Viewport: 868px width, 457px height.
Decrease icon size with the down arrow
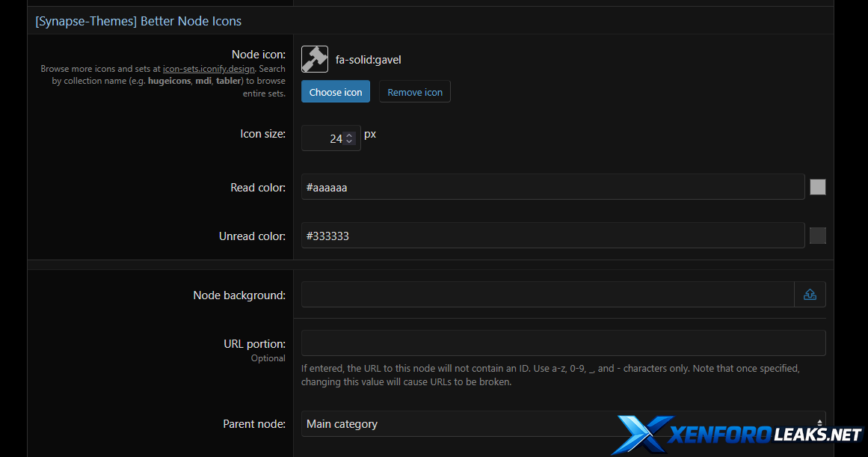point(349,142)
